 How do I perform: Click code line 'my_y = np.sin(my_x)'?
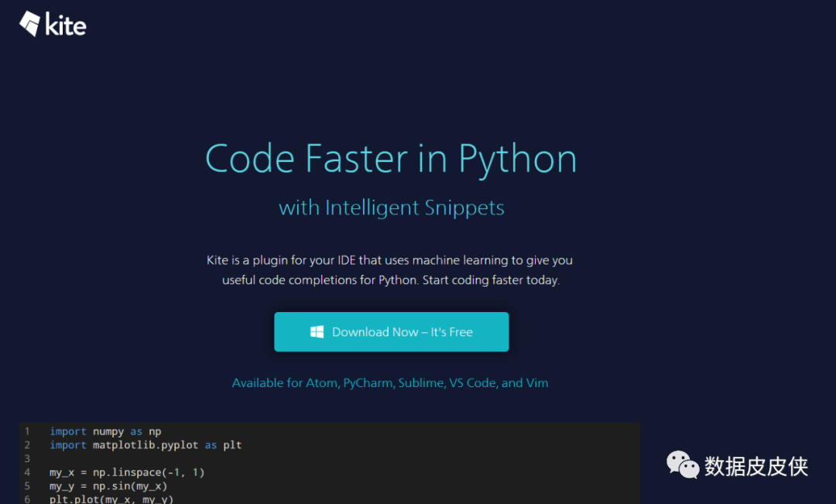[108, 486]
